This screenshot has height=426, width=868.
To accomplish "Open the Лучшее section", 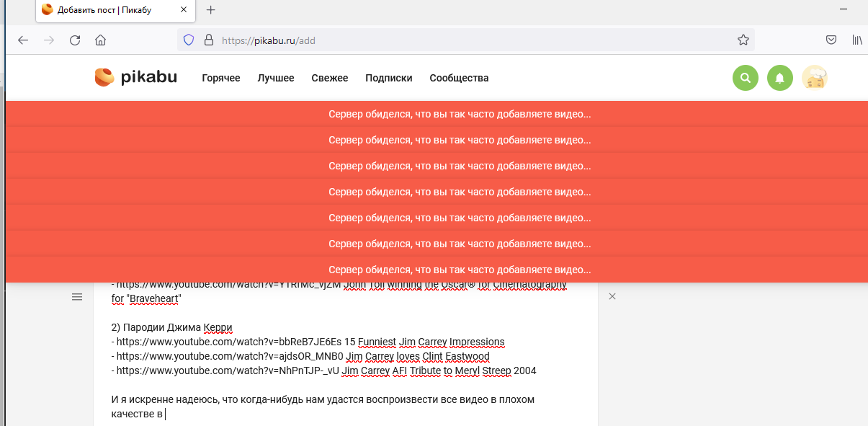I will pyautogui.click(x=276, y=78).
